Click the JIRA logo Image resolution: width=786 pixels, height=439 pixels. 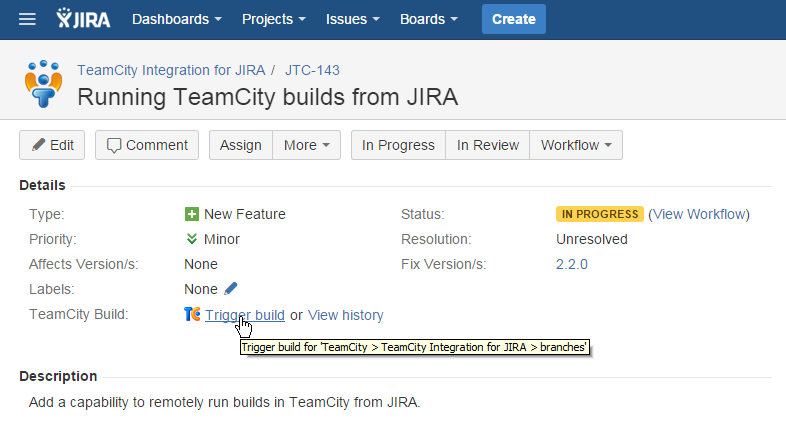click(83, 19)
